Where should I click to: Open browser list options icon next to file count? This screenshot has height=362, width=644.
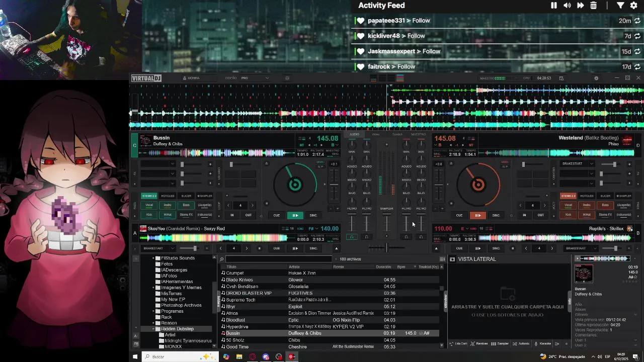pyautogui.click(x=442, y=259)
